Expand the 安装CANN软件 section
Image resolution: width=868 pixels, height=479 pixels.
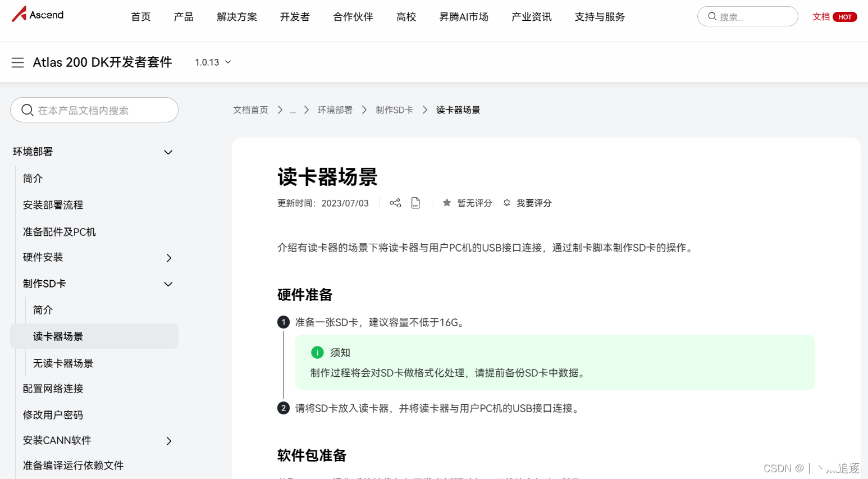tap(169, 441)
